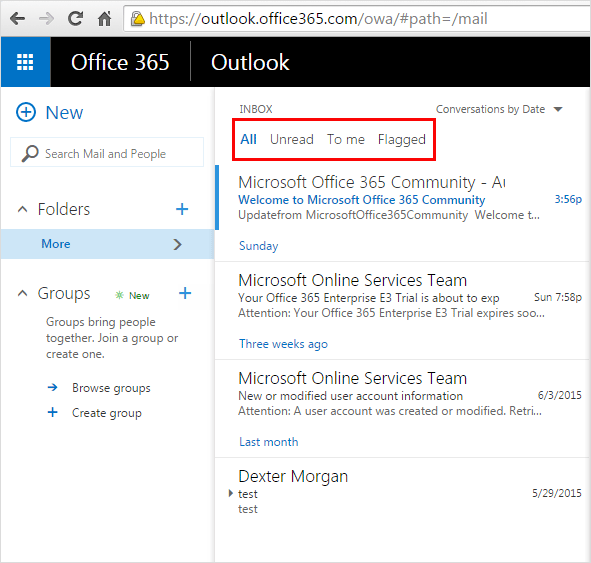The height and width of the screenshot is (563, 591).
Task: Open the browser home page icon
Action: pos(104,18)
